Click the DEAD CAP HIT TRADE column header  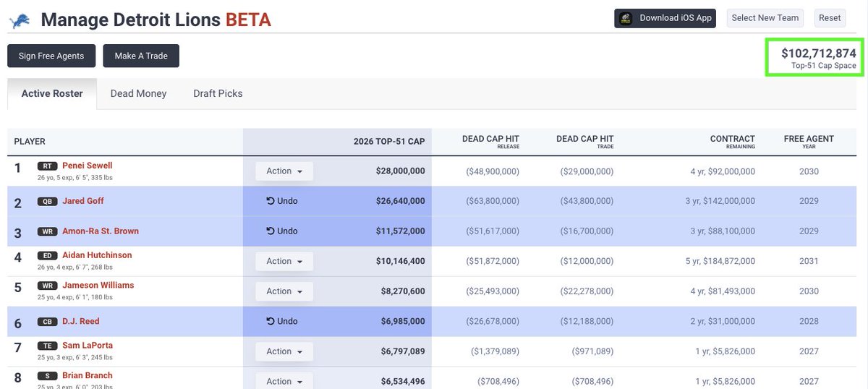[x=584, y=142]
